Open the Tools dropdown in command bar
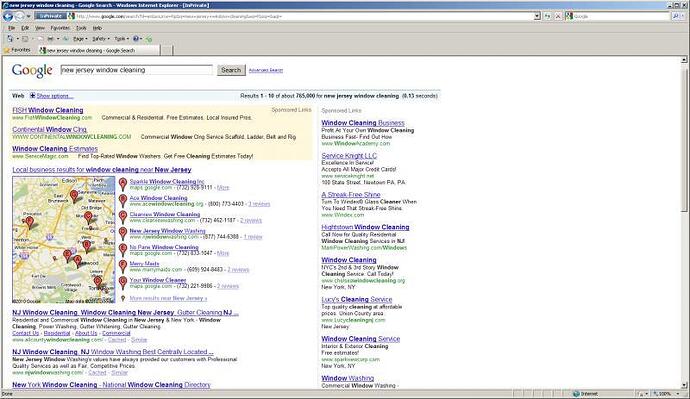 (121, 39)
